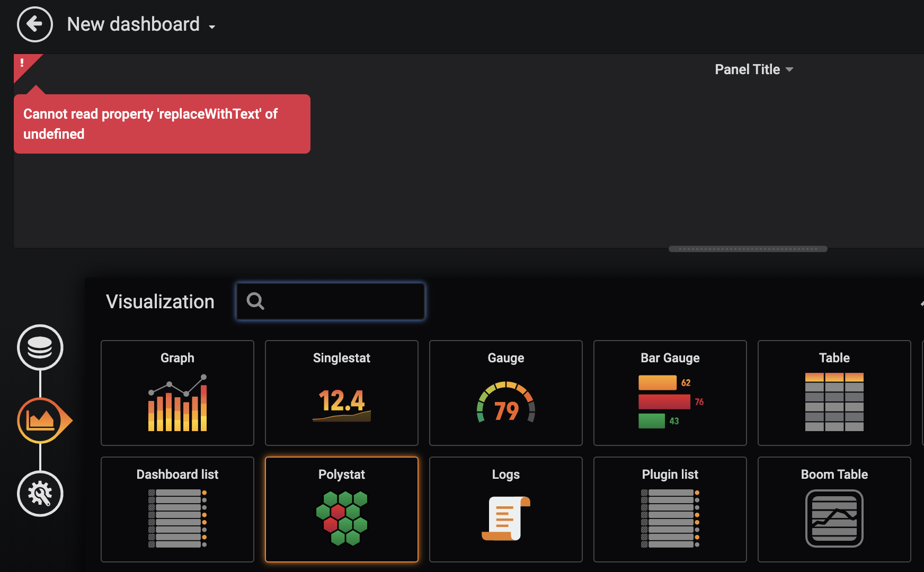Pick the Boom Table visualization
The height and width of the screenshot is (572, 924).
[834, 510]
